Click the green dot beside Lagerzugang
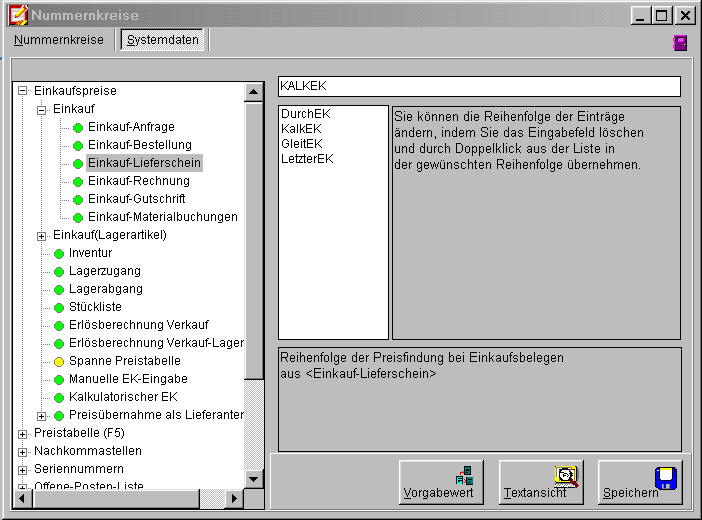Image resolution: width=702 pixels, height=520 pixels. pyautogui.click(x=58, y=271)
